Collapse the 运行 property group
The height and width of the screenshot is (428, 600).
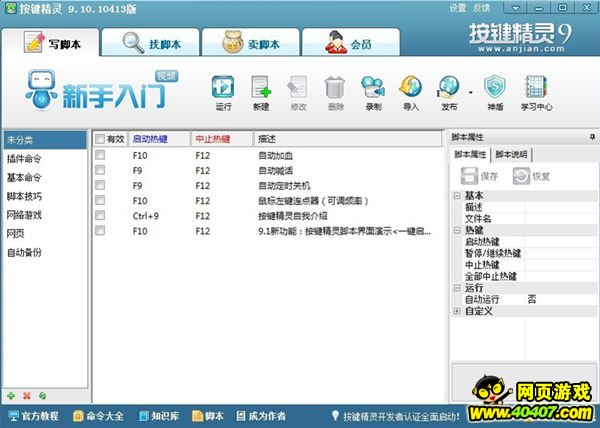point(457,288)
